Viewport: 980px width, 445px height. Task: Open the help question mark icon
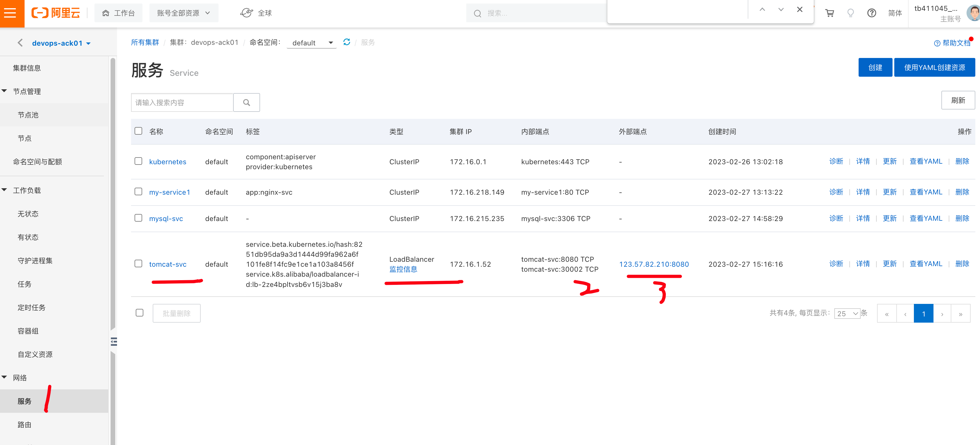pos(871,13)
